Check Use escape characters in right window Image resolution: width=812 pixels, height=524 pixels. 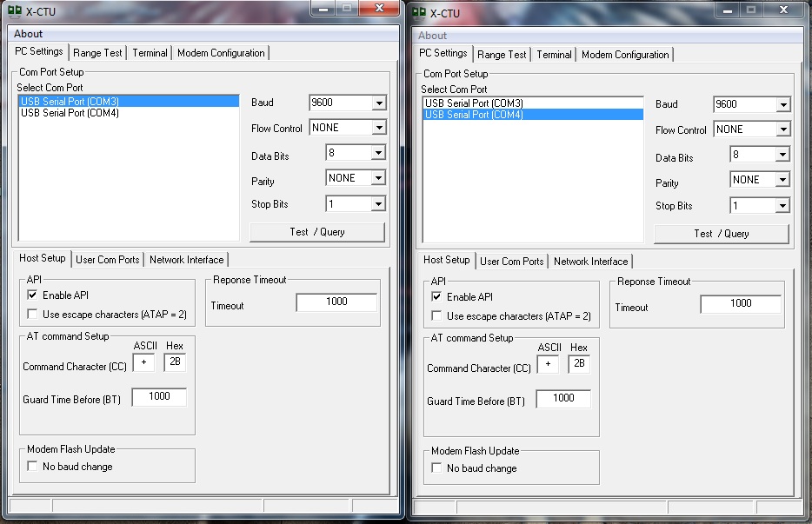(436, 315)
